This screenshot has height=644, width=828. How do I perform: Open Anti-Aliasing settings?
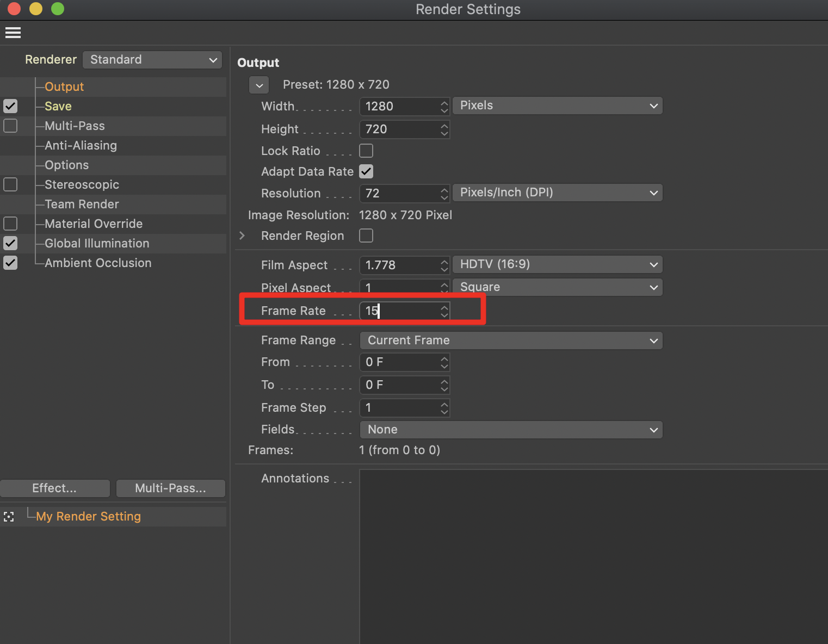tap(81, 145)
